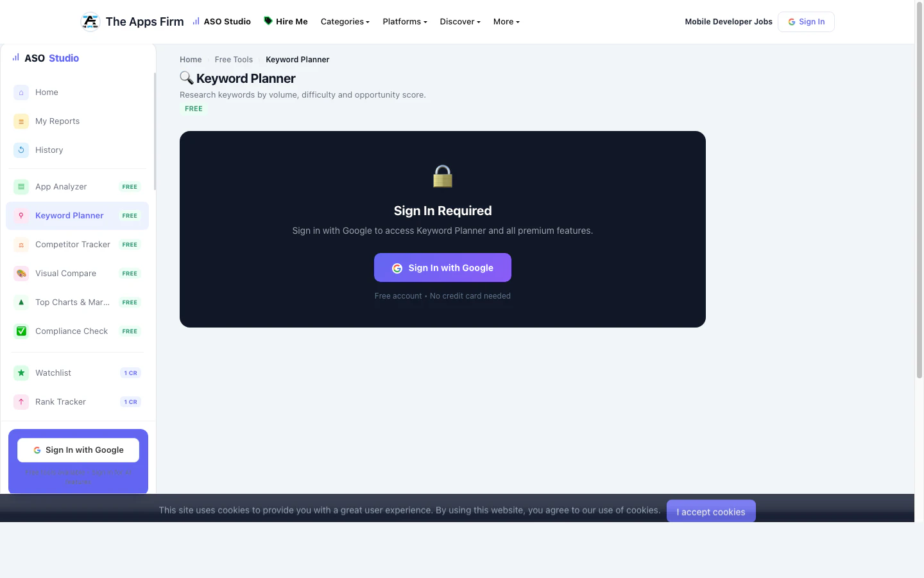Expand the More dropdown
The height and width of the screenshot is (578, 924).
pyautogui.click(x=506, y=22)
